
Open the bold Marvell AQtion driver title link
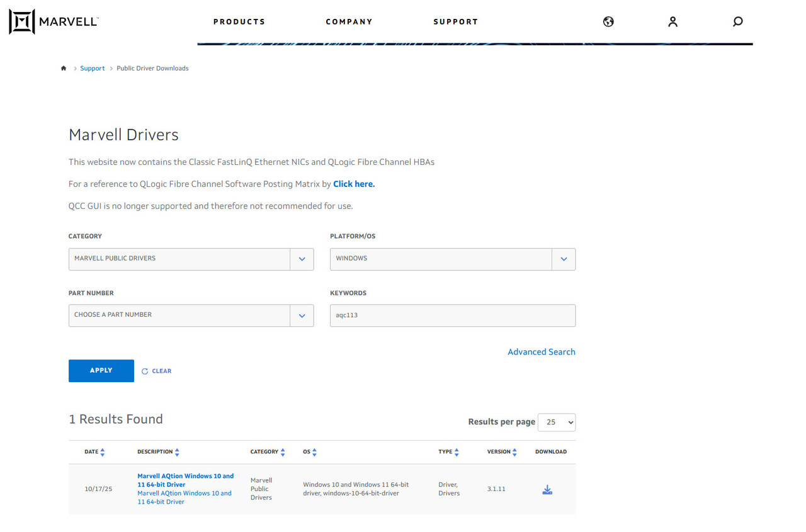(186, 480)
